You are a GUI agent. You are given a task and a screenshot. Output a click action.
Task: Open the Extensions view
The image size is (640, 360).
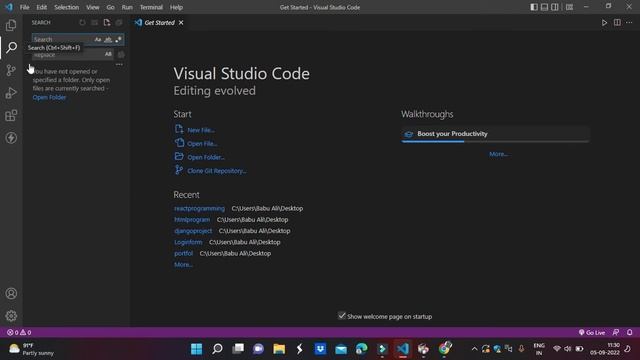pos(11,116)
